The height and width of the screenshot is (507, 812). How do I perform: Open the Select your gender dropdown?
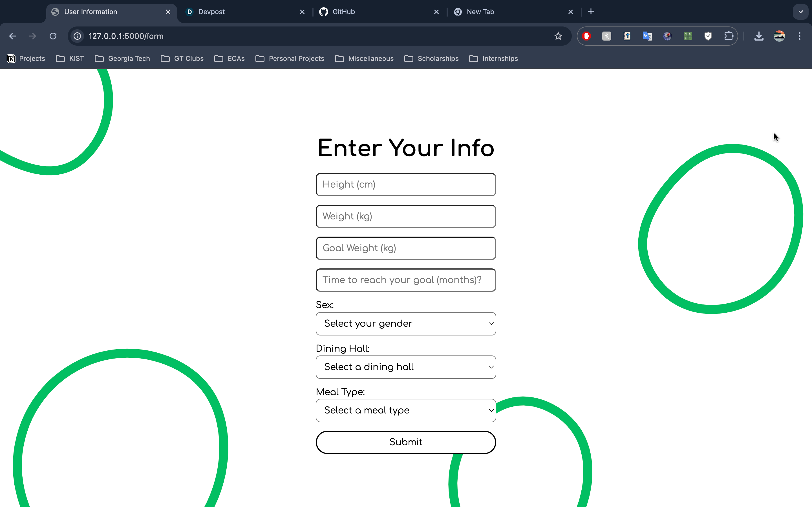click(x=406, y=324)
